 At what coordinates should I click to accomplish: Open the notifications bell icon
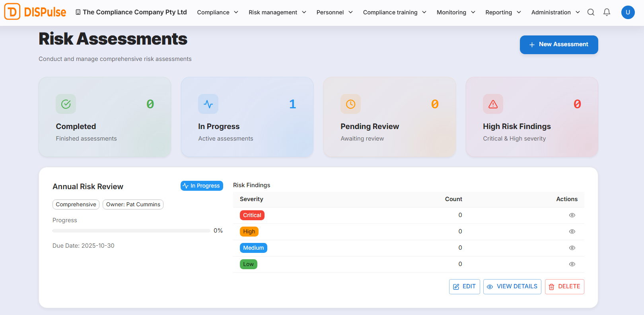click(x=607, y=12)
